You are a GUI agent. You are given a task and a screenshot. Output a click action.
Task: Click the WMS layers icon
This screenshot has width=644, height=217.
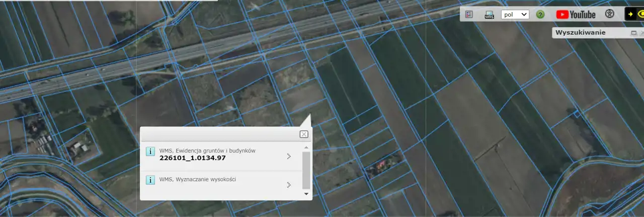click(489, 15)
